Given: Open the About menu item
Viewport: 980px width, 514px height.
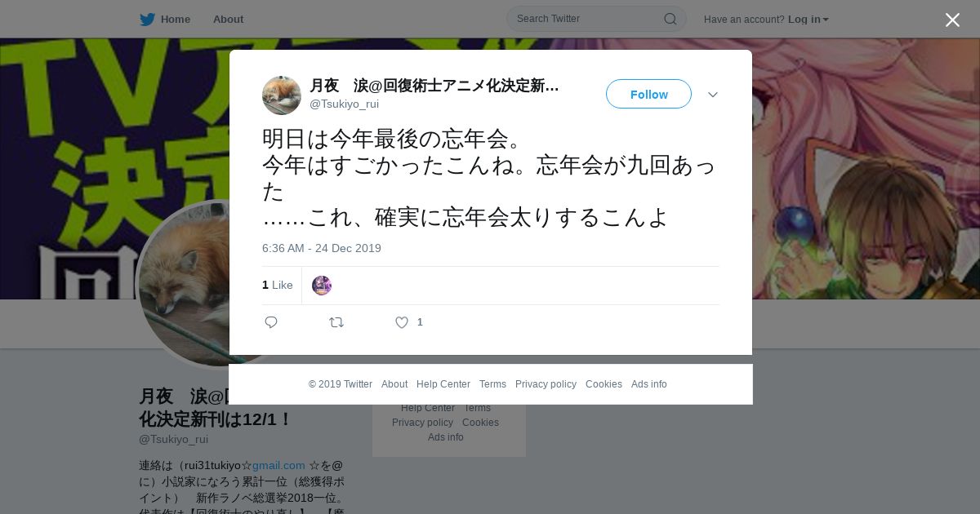Looking at the screenshot, I should [228, 19].
